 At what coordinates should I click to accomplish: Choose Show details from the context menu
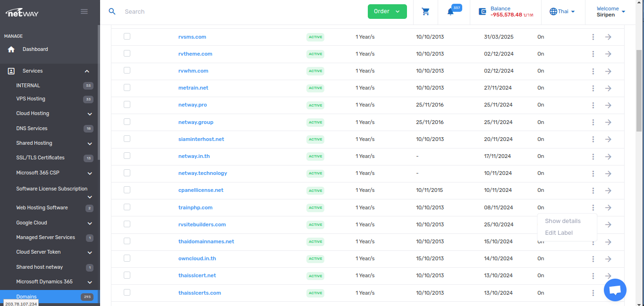tap(562, 221)
